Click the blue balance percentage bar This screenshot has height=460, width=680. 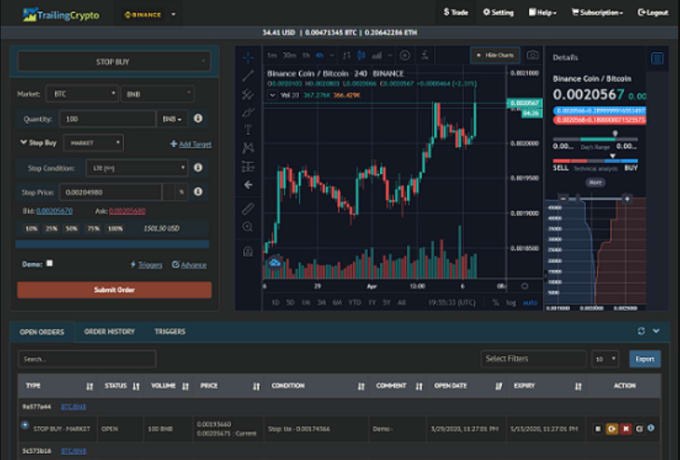[x=112, y=245]
